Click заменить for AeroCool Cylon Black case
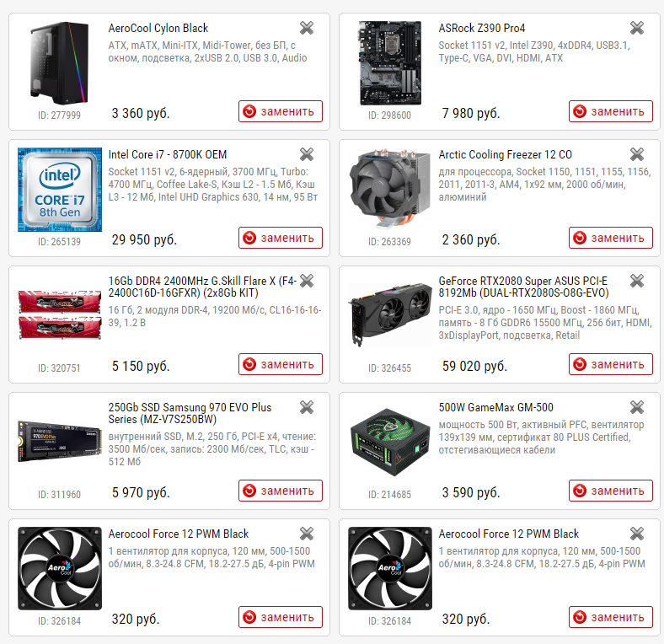Image resolution: width=664 pixels, height=644 pixels. pos(281,111)
